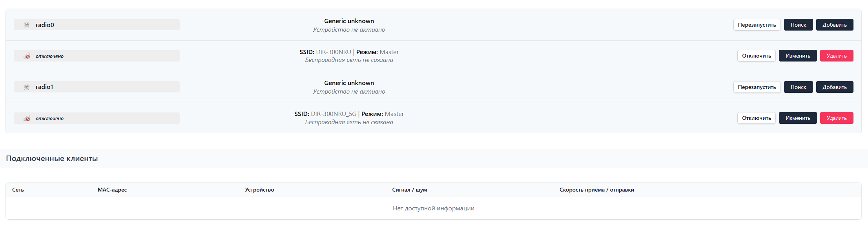Click the radio0 wireless device icon
868x228 pixels.
point(27,25)
